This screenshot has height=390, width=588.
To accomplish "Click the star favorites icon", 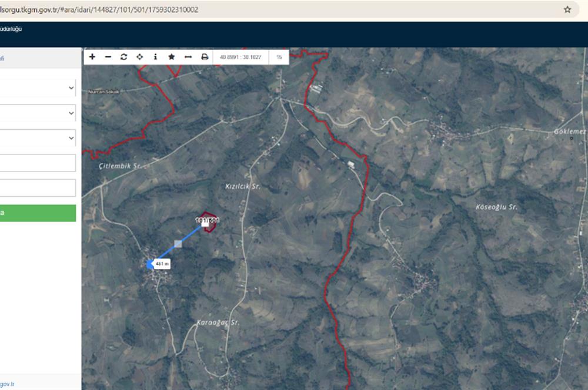I will (171, 57).
